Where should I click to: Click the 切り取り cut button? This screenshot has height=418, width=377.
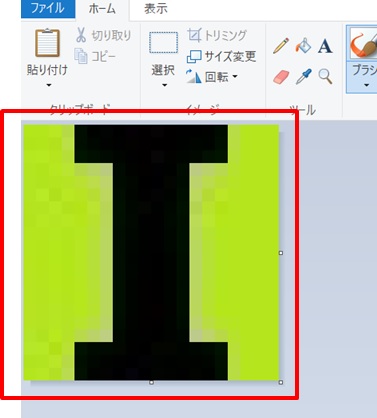(x=103, y=35)
